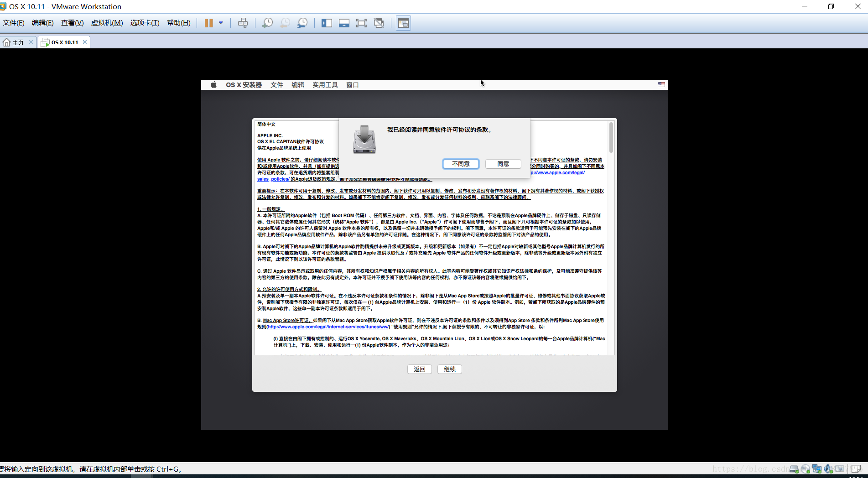This screenshot has height=478, width=868.
Task: Open the 实用工具 menu
Action: pyautogui.click(x=325, y=85)
